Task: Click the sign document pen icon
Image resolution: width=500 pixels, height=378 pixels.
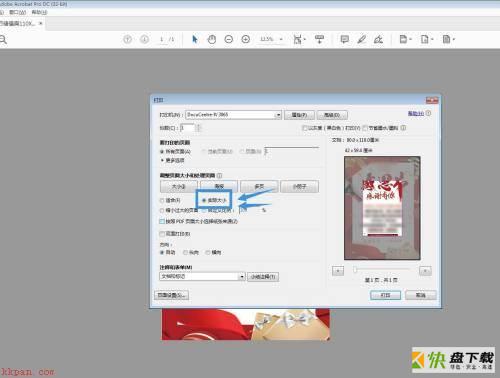Action: pyautogui.click(x=378, y=39)
